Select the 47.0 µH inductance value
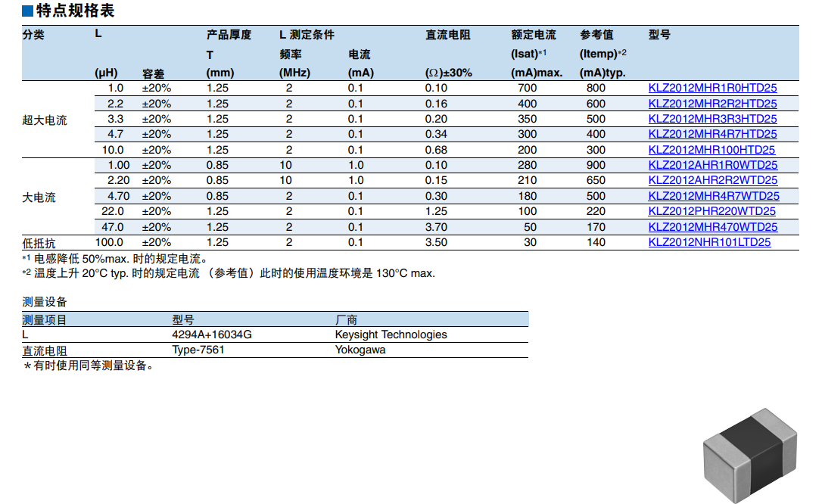 click(113, 227)
